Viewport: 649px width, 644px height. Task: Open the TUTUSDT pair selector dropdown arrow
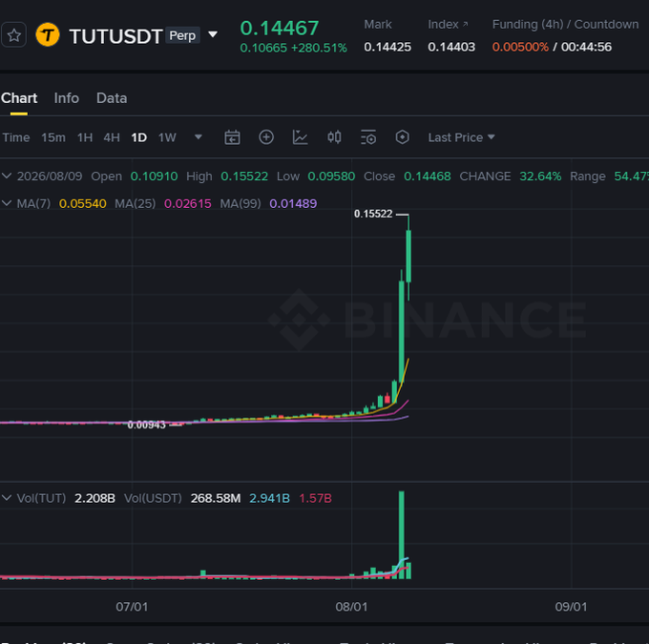pyautogui.click(x=213, y=34)
